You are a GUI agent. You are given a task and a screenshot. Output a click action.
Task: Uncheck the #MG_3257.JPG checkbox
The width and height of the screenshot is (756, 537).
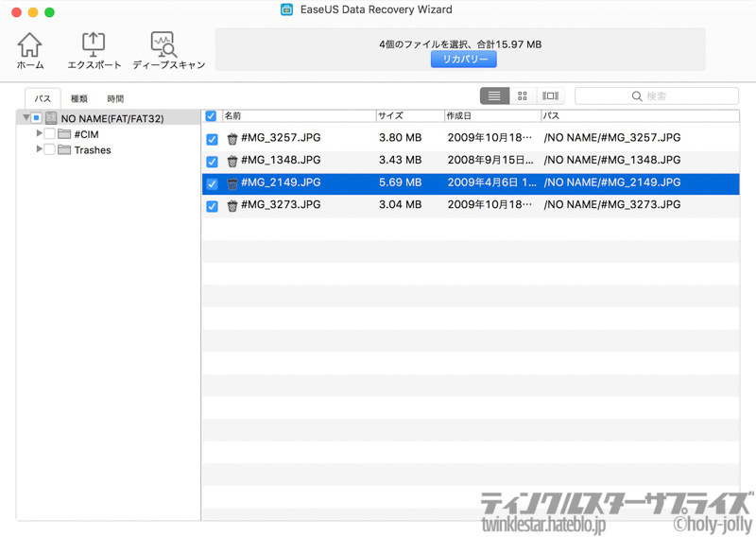coord(212,139)
